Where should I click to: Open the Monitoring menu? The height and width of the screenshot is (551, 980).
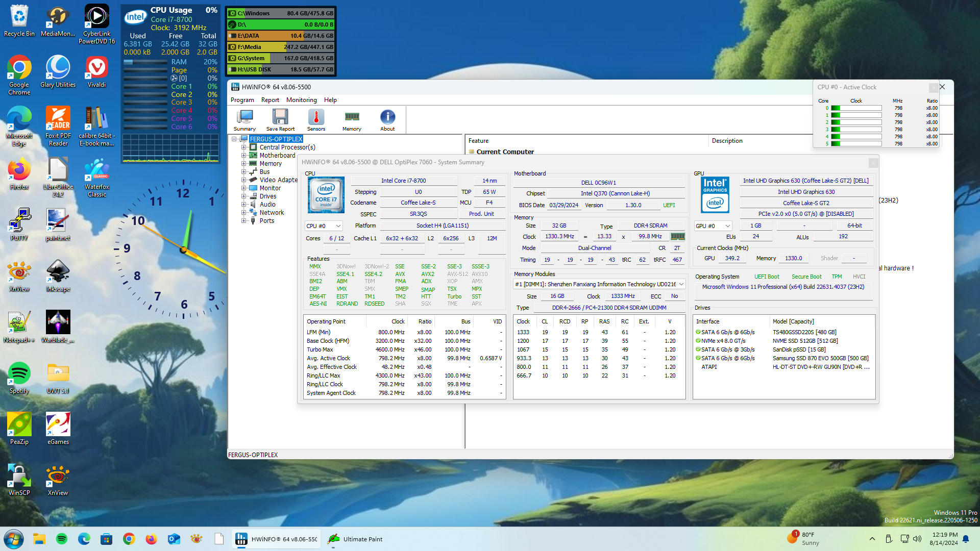[x=301, y=100]
